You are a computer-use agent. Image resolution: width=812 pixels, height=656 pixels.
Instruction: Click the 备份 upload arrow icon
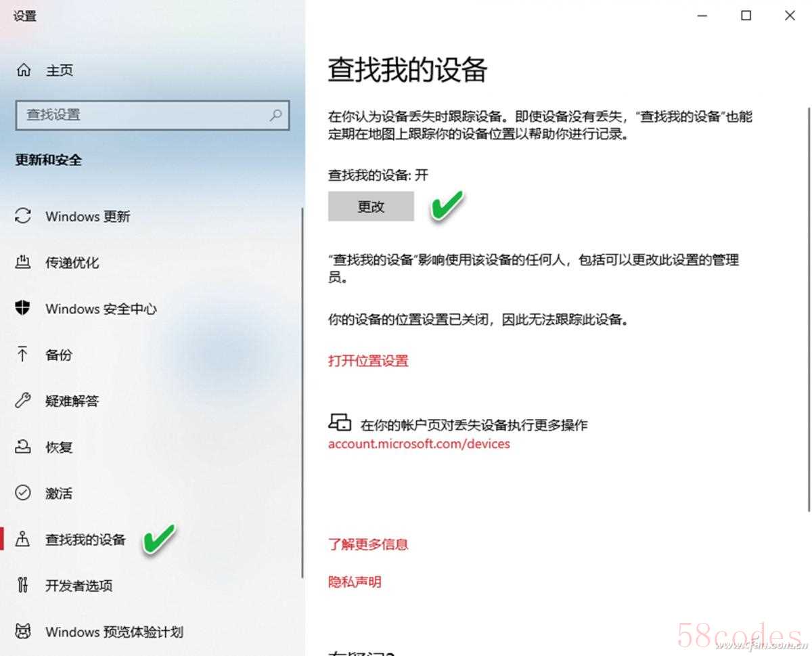pyautogui.click(x=23, y=354)
